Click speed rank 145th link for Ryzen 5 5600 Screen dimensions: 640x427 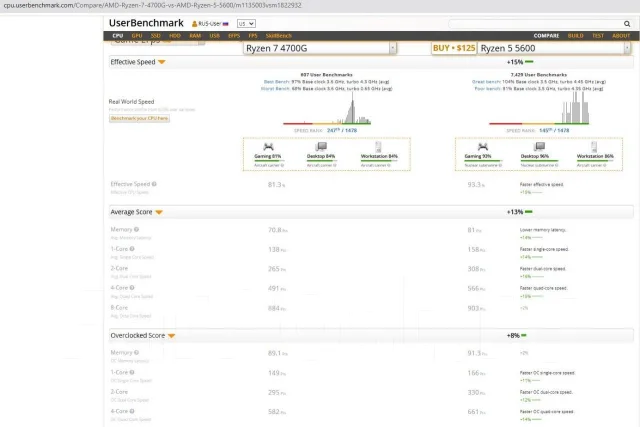point(554,131)
